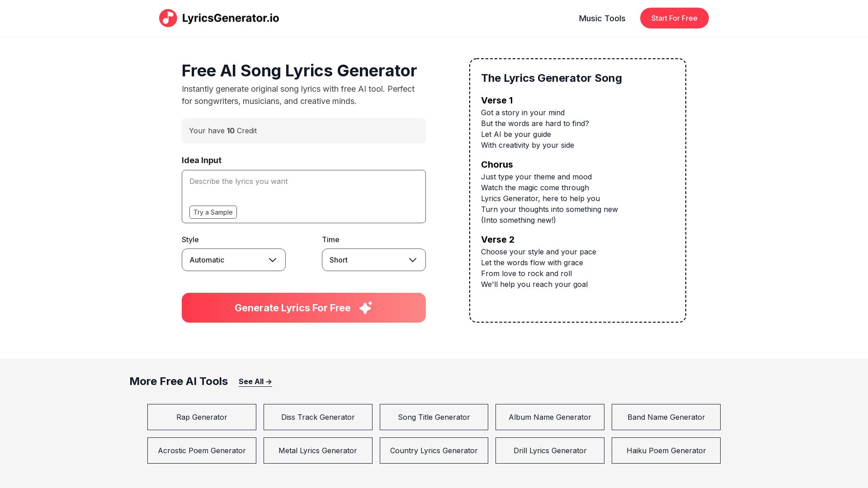The width and height of the screenshot is (868, 488).
Task: Click Try a Sample
Action: pyautogui.click(x=213, y=212)
